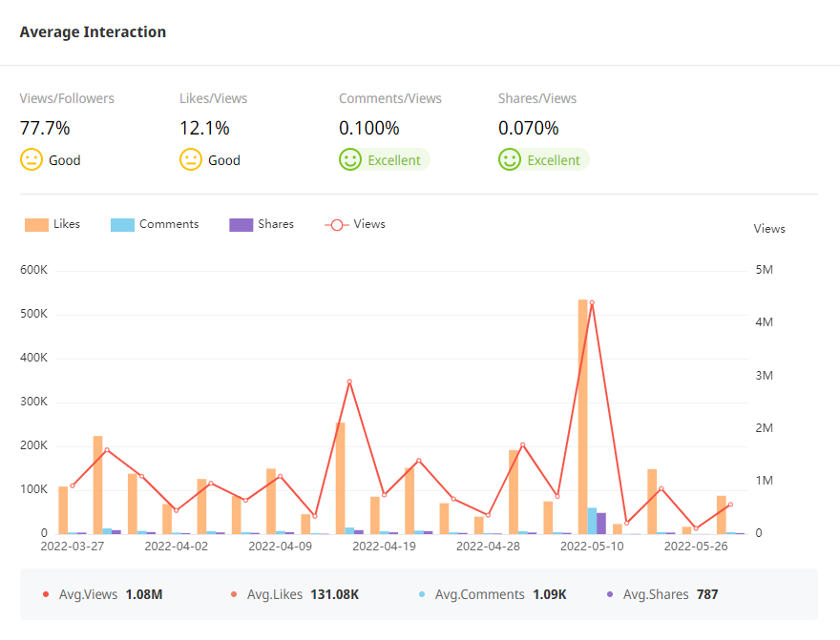Click the 77.7% Views/Followers value

click(45, 128)
